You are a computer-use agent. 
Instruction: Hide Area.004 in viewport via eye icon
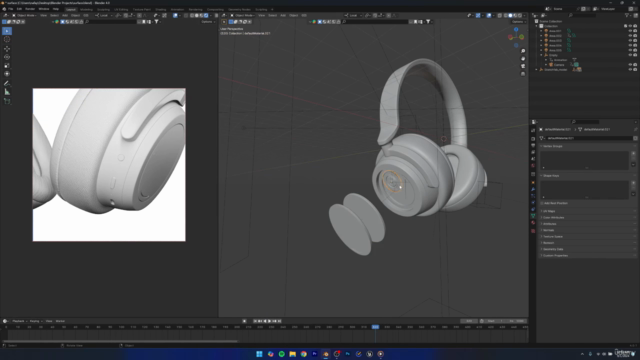click(x=630, y=46)
